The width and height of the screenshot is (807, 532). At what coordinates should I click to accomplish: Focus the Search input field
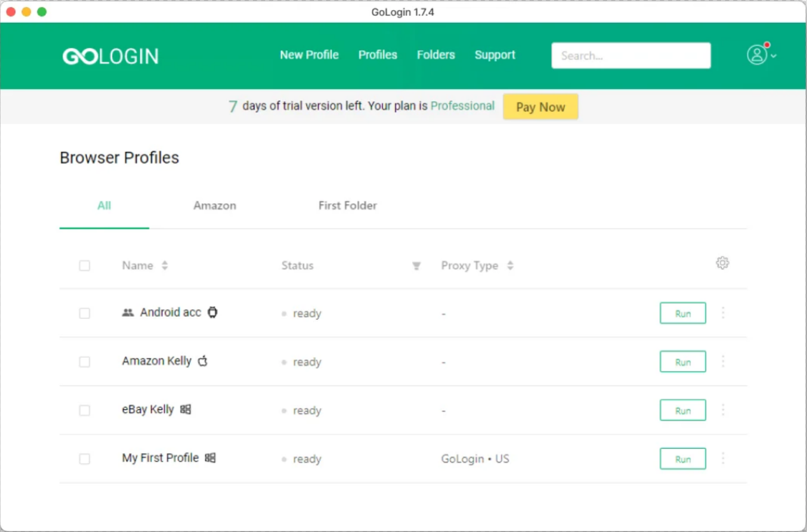pos(631,55)
